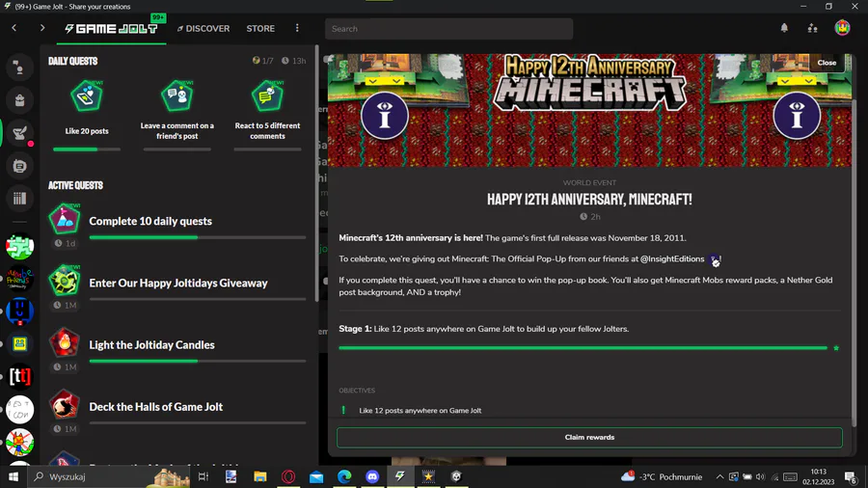
Task: Click the Daily Quests 13h timer
Action: (293, 61)
